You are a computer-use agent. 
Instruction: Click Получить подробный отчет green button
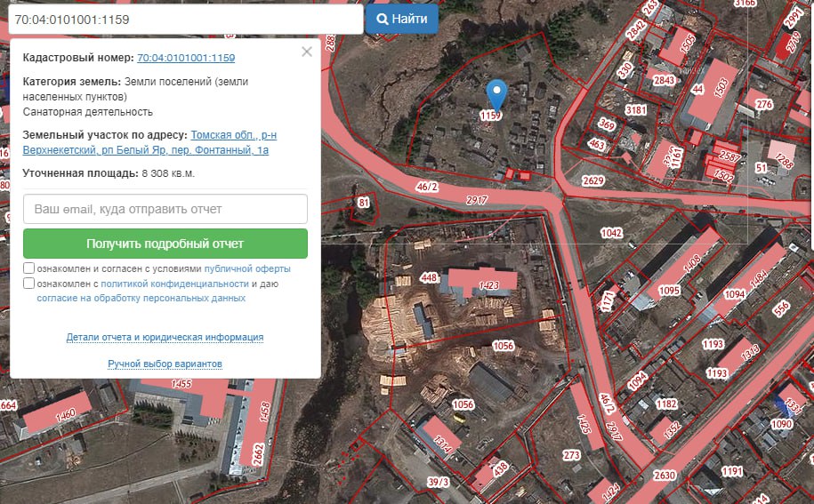[x=165, y=244]
